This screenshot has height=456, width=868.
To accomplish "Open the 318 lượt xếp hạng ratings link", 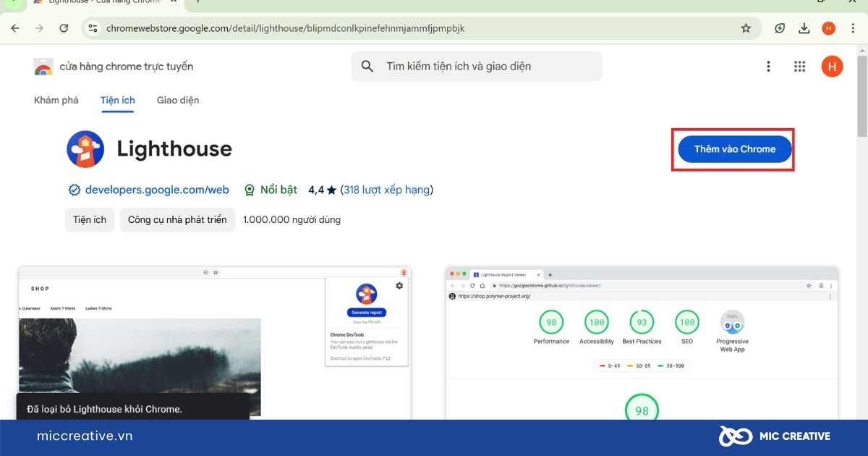I will (386, 190).
